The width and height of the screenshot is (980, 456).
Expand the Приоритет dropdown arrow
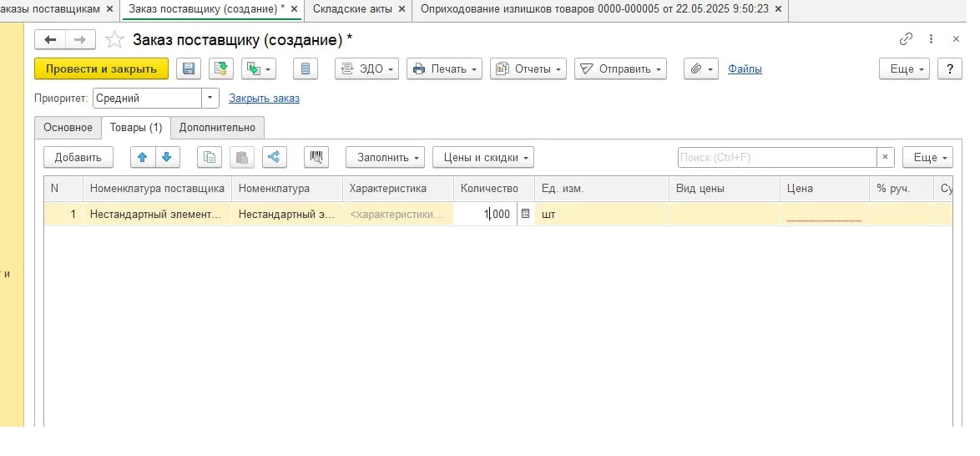pyautogui.click(x=210, y=99)
